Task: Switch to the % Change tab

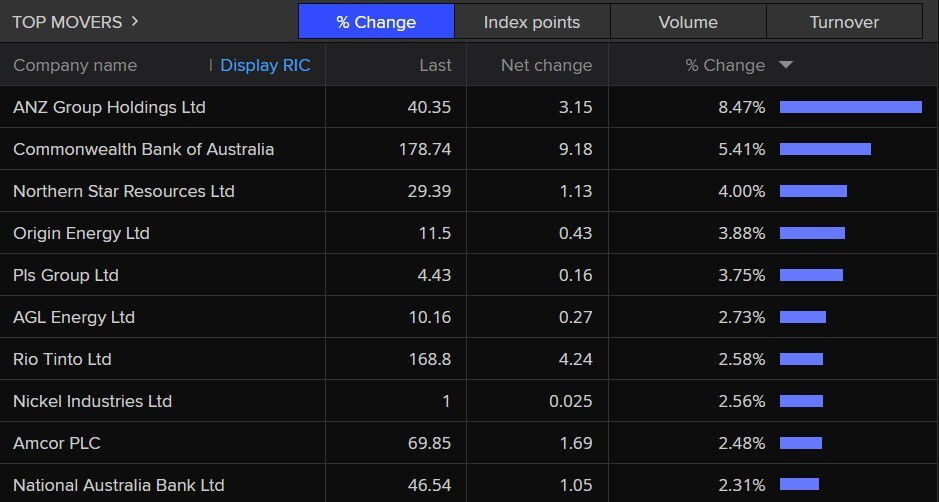Action: point(376,21)
